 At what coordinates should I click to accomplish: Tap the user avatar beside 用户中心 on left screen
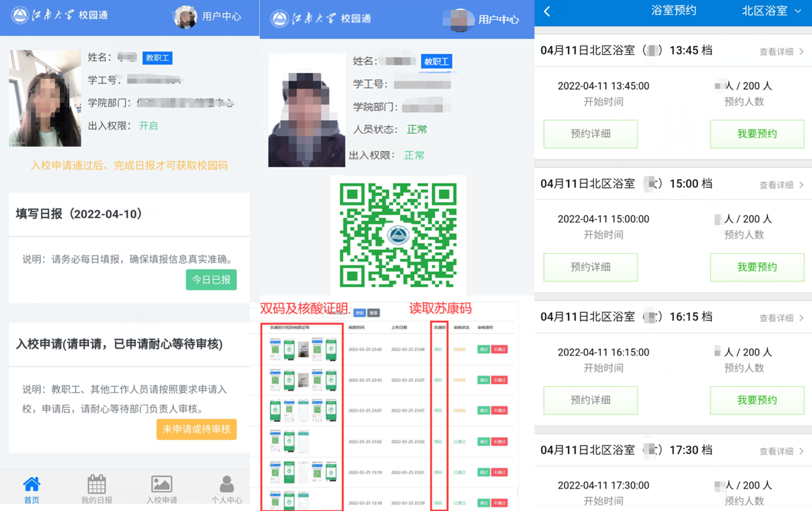click(185, 17)
